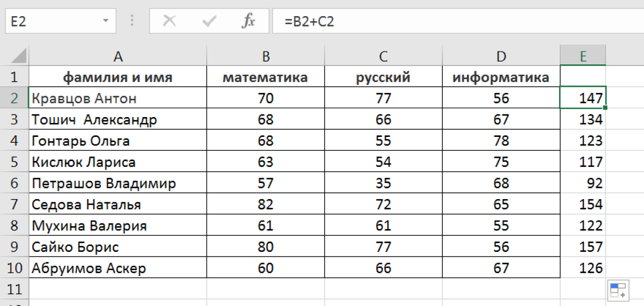Image resolution: width=644 pixels, height=306 pixels.
Task: Expand the Name Box dropdown arrow
Action: pos(105,21)
